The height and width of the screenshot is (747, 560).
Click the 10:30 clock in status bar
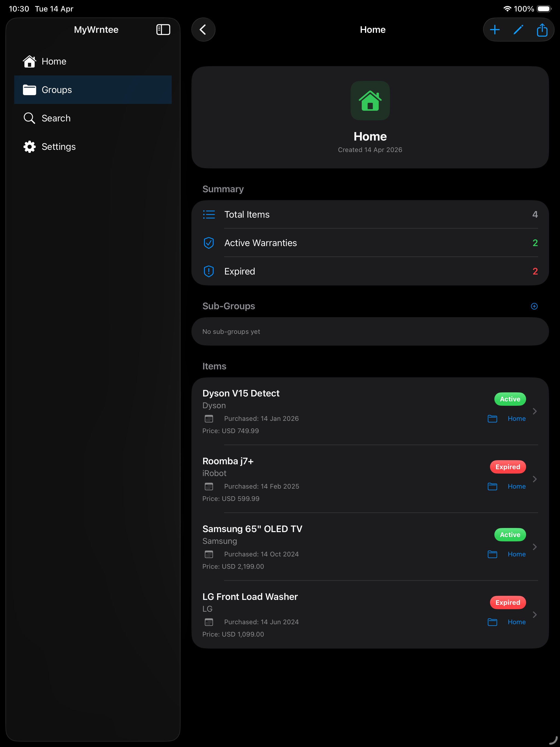click(19, 9)
